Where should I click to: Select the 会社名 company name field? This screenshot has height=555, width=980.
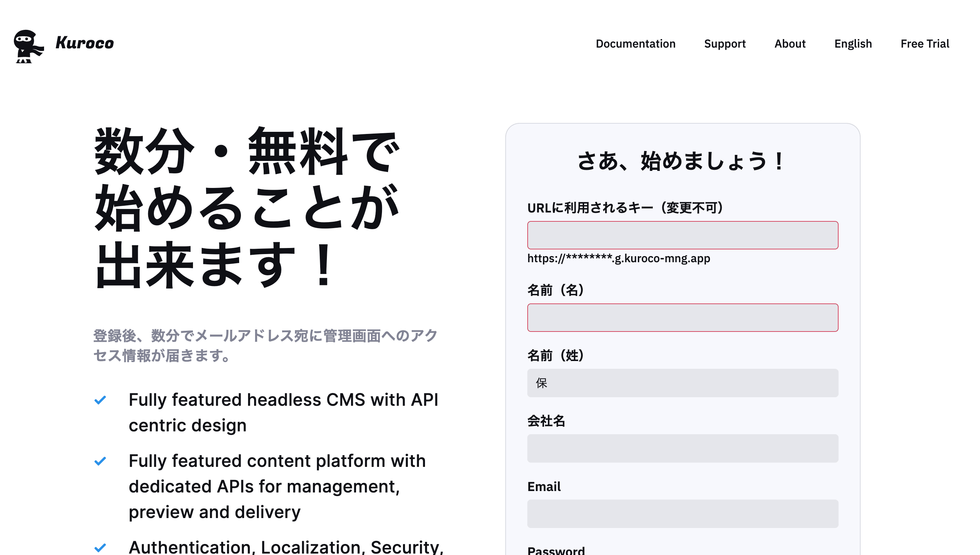[682, 448]
